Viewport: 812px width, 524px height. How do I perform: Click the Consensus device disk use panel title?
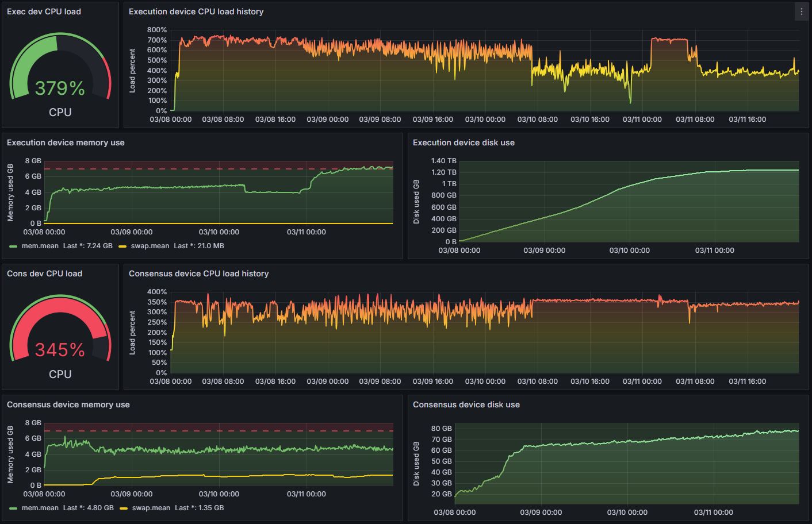466,404
